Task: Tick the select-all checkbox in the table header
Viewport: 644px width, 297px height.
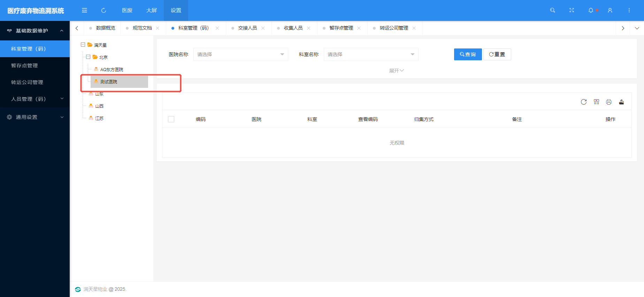Action: point(171,119)
